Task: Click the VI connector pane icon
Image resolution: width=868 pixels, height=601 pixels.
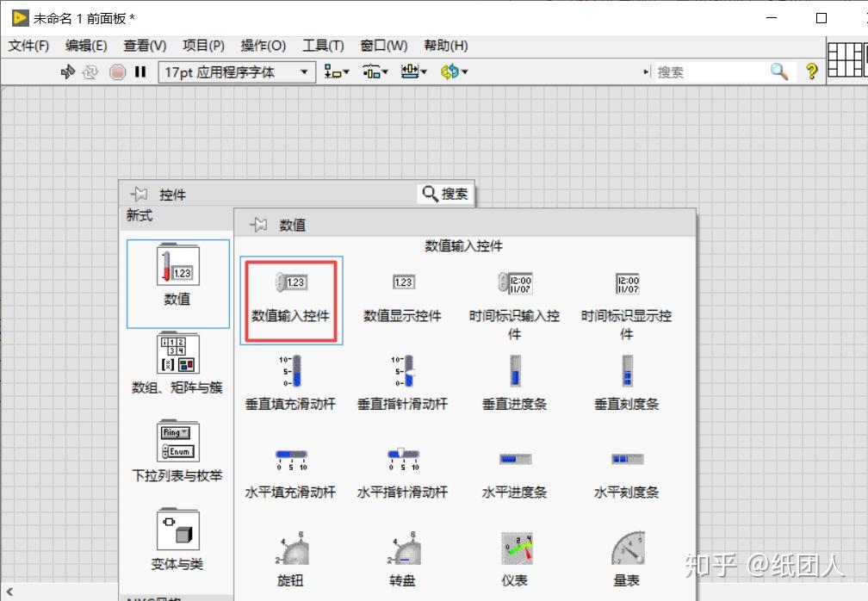Action: 847,59
